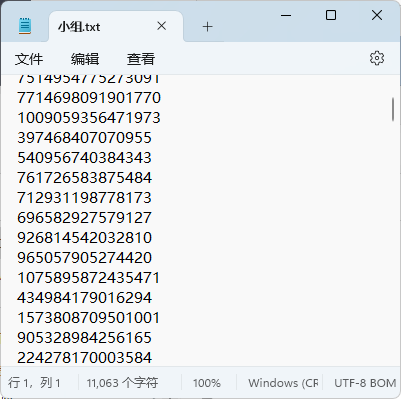Open the 文件 menu
Image resolution: width=401 pixels, height=399 pixels.
[x=29, y=59]
